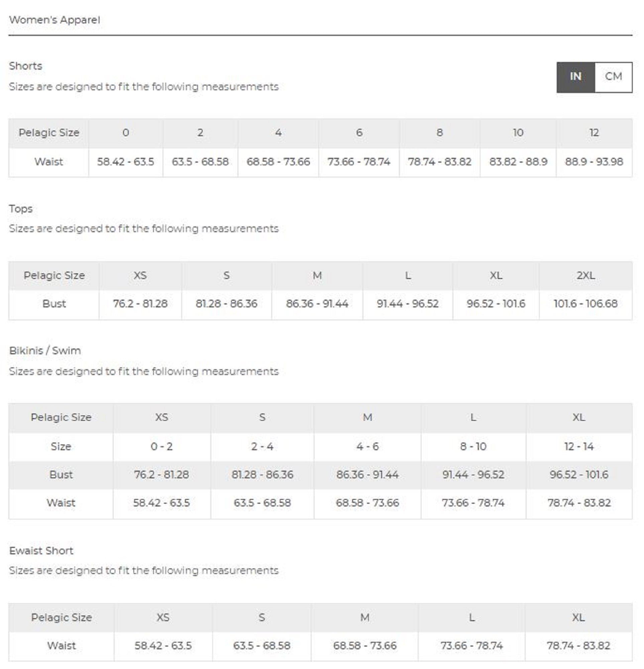Click the Tops section heading
The width and height of the screenshot is (644, 669).
pos(21,208)
